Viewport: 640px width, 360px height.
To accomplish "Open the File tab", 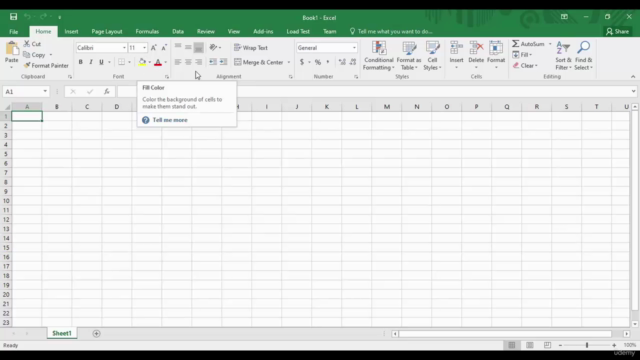I will [13, 31].
